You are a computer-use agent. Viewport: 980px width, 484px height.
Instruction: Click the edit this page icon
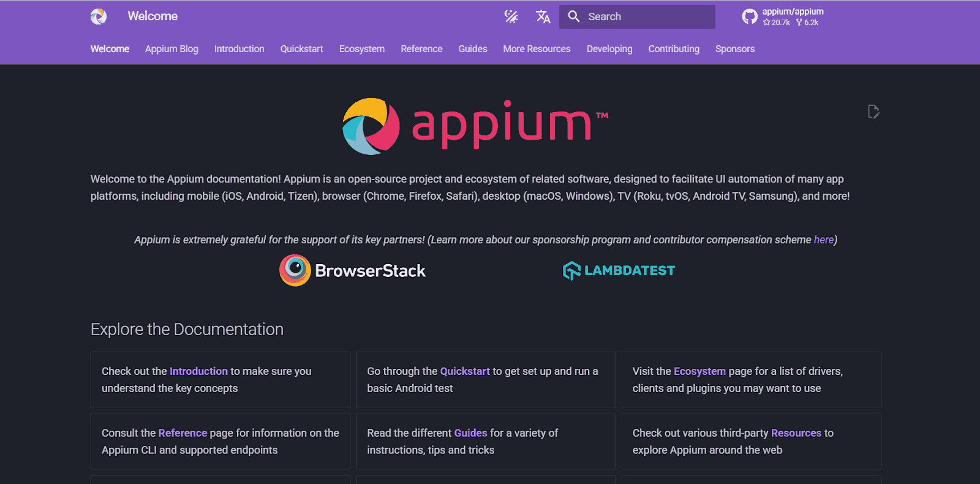pyautogui.click(x=874, y=112)
